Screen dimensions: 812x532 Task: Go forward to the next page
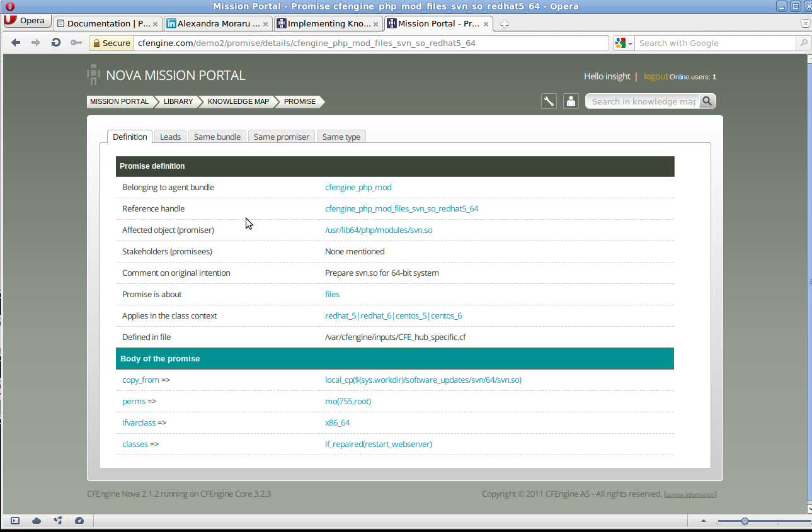click(x=36, y=43)
